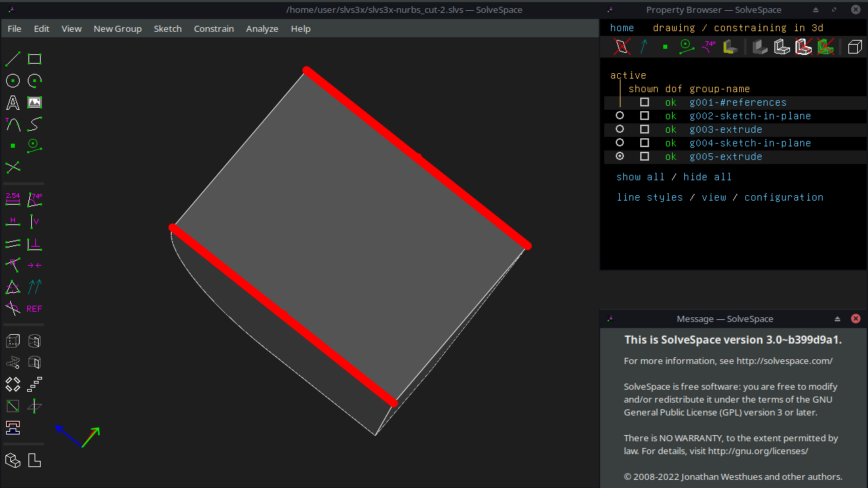Check the shown box for g003-extrude

[644, 129]
